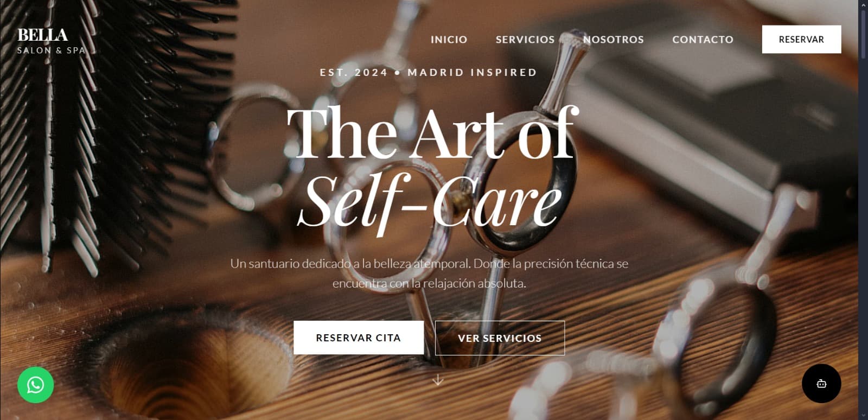
Task: Go to the INICIO nav item
Action: tap(449, 40)
